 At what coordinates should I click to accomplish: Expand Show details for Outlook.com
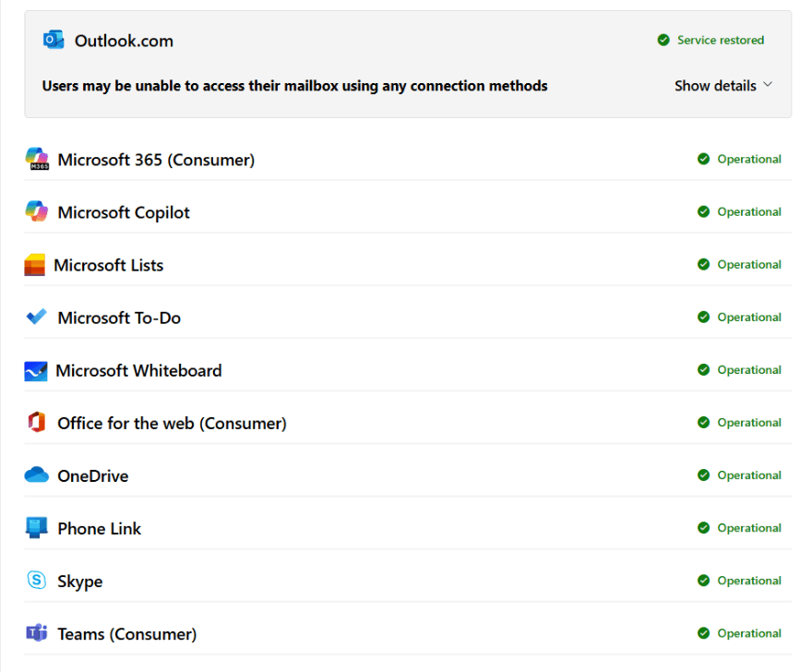click(715, 86)
